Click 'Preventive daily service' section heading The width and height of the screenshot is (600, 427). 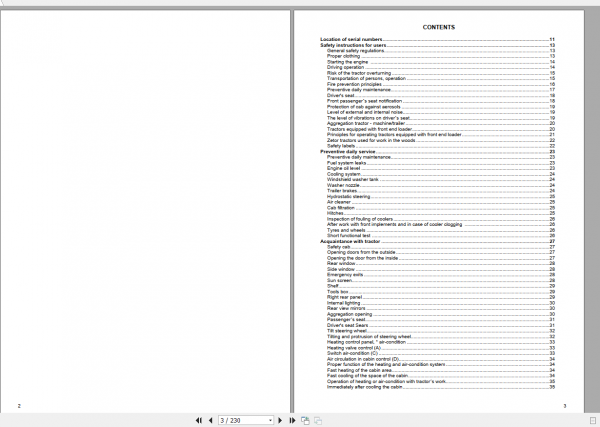click(x=348, y=152)
